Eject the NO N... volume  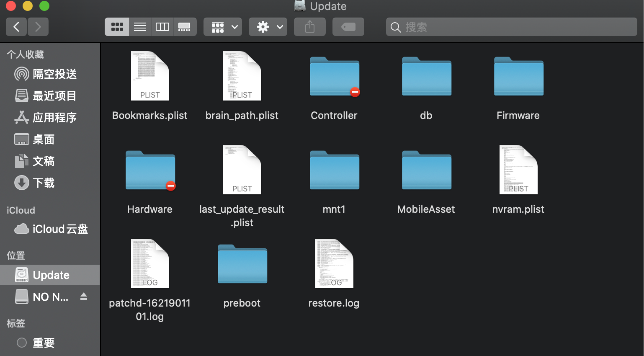pyautogui.click(x=84, y=297)
